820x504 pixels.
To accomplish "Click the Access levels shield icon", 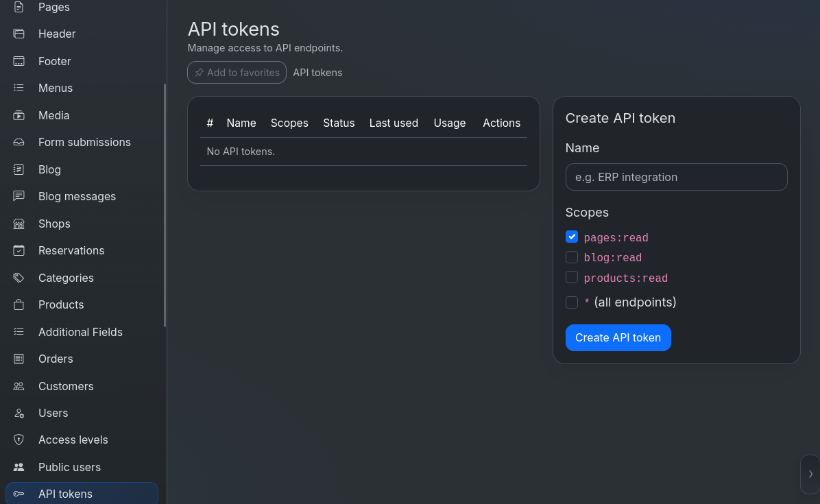I will pyautogui.click(x=19, y=440).
